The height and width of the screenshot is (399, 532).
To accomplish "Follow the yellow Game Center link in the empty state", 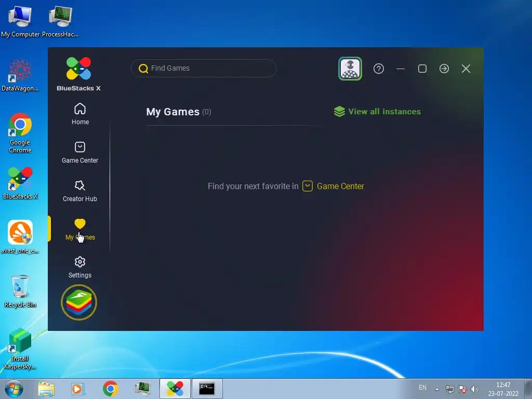I will click(x=340, y=187).
